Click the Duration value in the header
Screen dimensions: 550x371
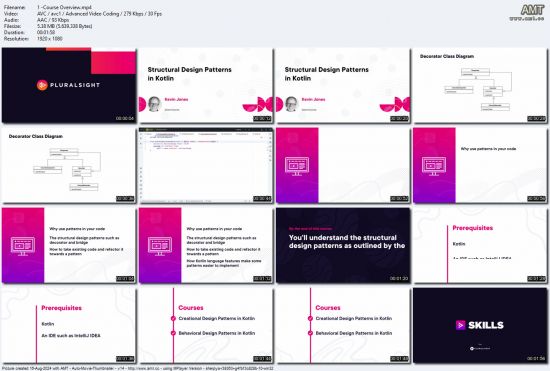tap(46, 32)
